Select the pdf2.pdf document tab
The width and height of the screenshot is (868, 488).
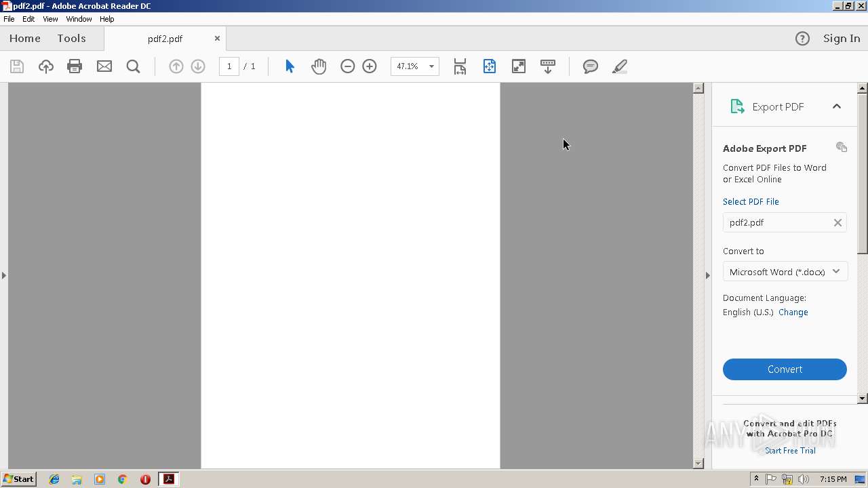click(165, 39)
